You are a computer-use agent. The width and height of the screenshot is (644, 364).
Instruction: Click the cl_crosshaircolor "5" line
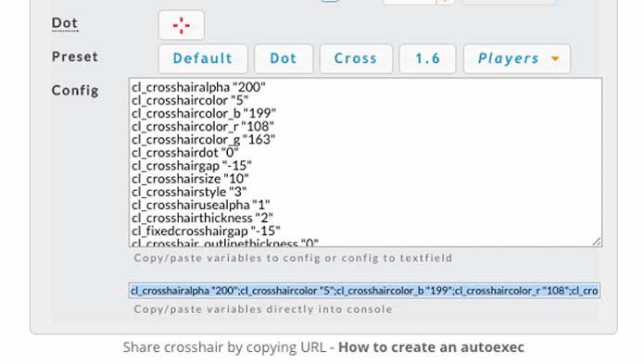click(x=190, y=100)
